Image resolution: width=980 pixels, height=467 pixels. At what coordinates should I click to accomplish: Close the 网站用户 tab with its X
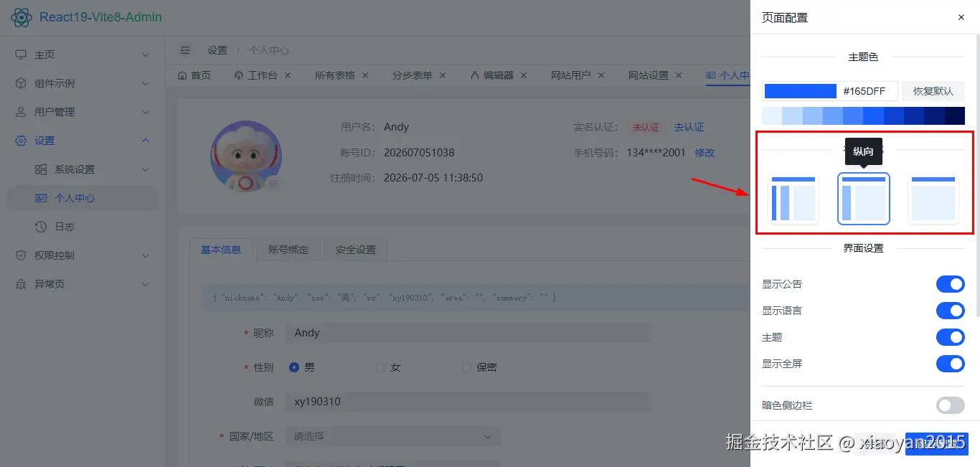[x=601, y=75]
